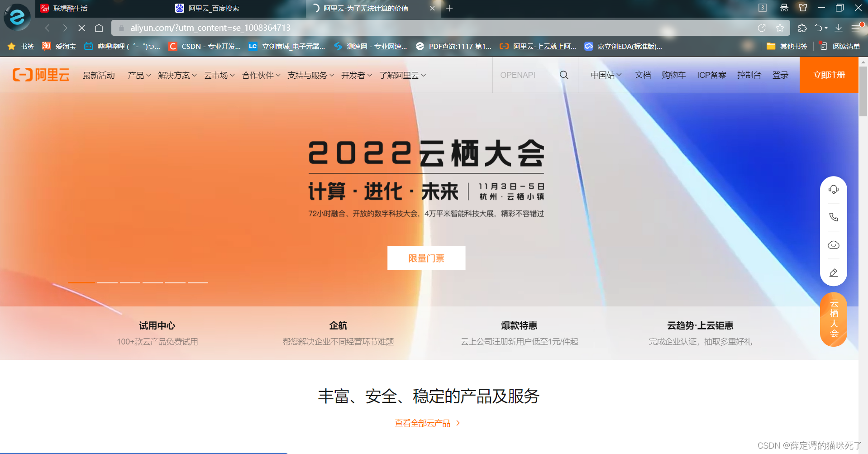The image size is (868, 454).
Task: Open the 书签 star bookmark
Action: click(x=21, y=46)
